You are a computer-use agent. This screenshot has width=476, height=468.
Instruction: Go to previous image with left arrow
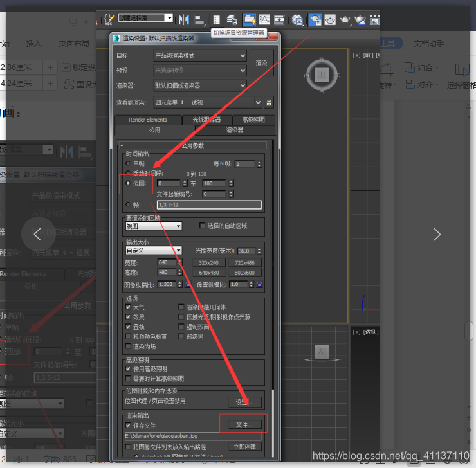click(38, 234)
